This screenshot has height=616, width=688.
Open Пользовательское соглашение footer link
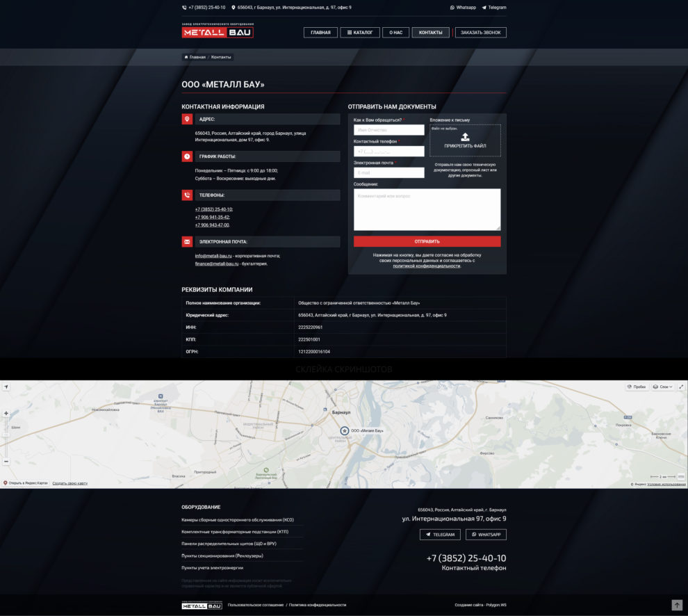[255, 605]
